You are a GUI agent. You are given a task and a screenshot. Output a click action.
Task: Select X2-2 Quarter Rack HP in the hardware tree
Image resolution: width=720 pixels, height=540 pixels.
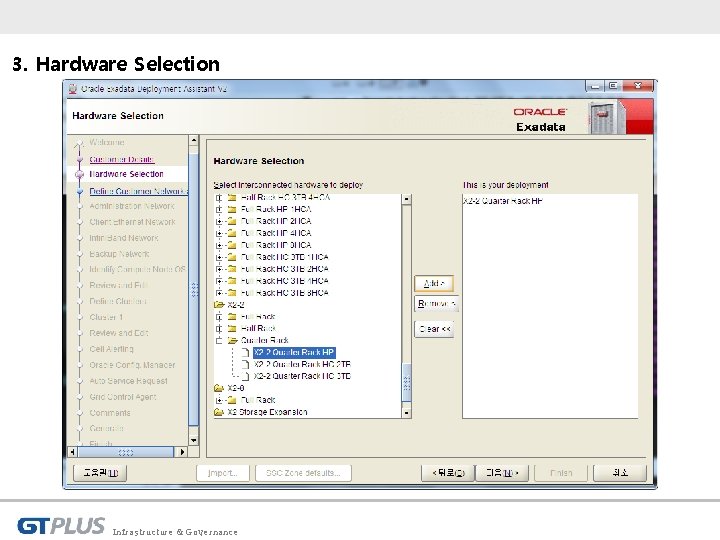[x=294, y=353]
